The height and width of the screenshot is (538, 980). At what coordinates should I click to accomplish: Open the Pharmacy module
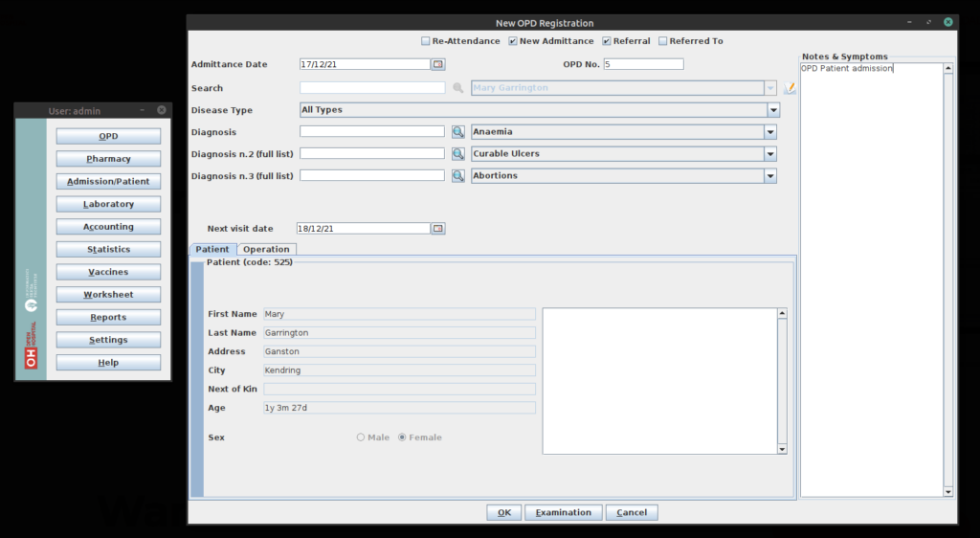(108, 159)
